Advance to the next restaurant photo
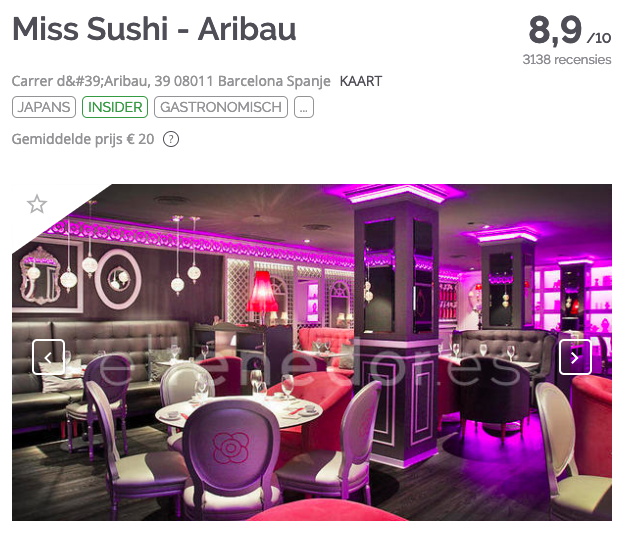 pyautogui.click(x=575, y=357)
